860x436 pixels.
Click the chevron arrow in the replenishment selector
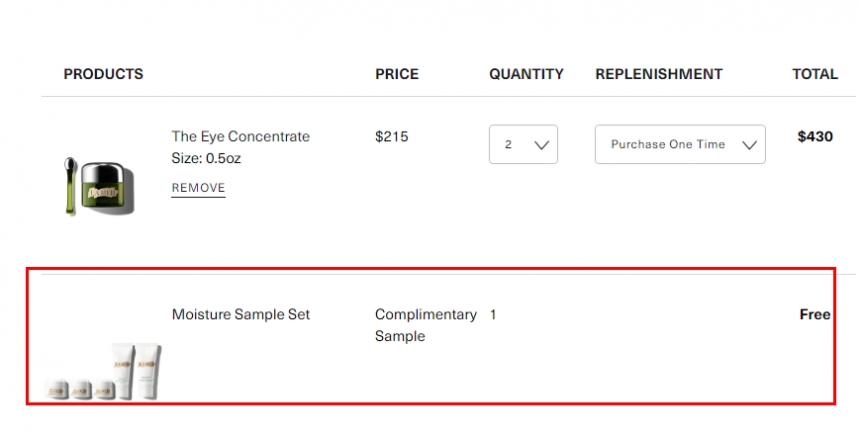pyautogui.click(x=750, y=145)
